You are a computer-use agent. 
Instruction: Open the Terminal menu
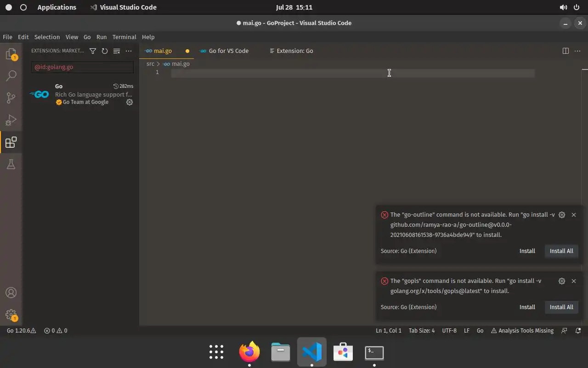click(x=124, y=37)
